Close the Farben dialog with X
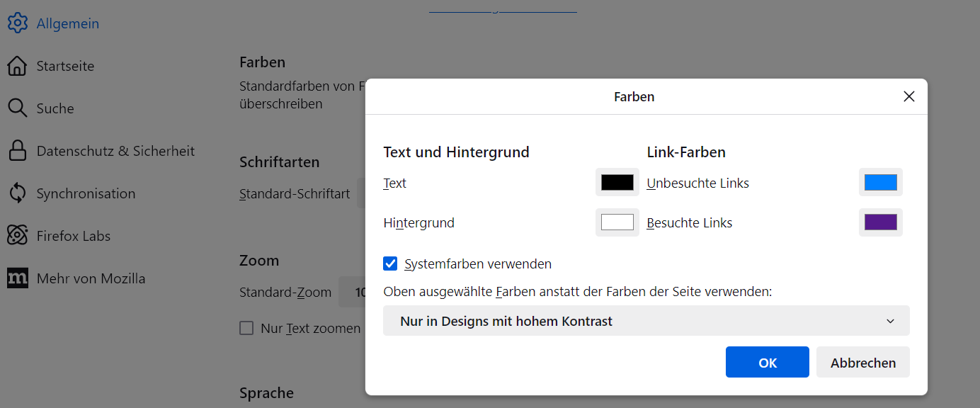This screenshot has height=408, width=980. click(x=909, y=96)
